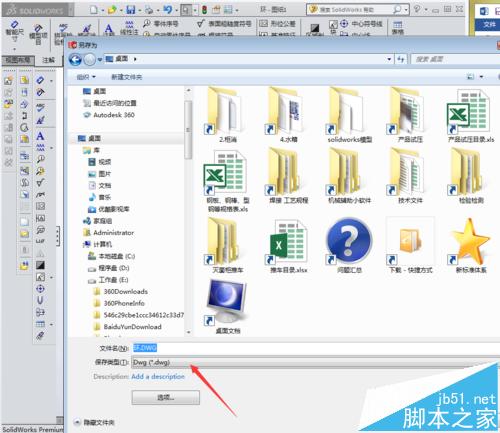Click the Options (选项...) button

(166, 397)
